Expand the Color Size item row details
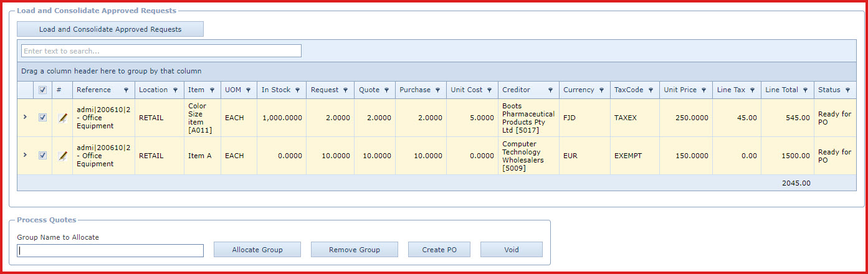Screen dimensions: 868x274 click(x=25, y=117)
